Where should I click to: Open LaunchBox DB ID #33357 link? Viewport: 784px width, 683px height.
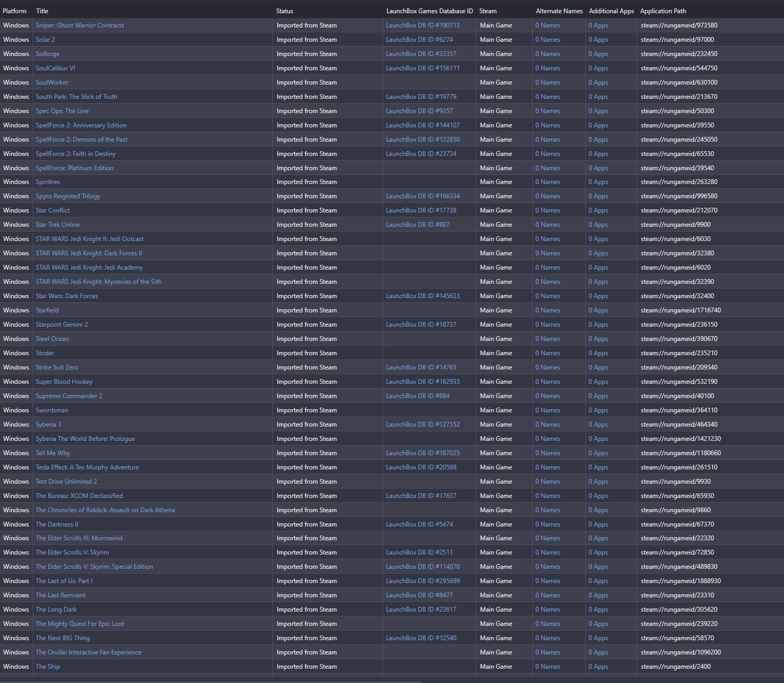(421, 54)
